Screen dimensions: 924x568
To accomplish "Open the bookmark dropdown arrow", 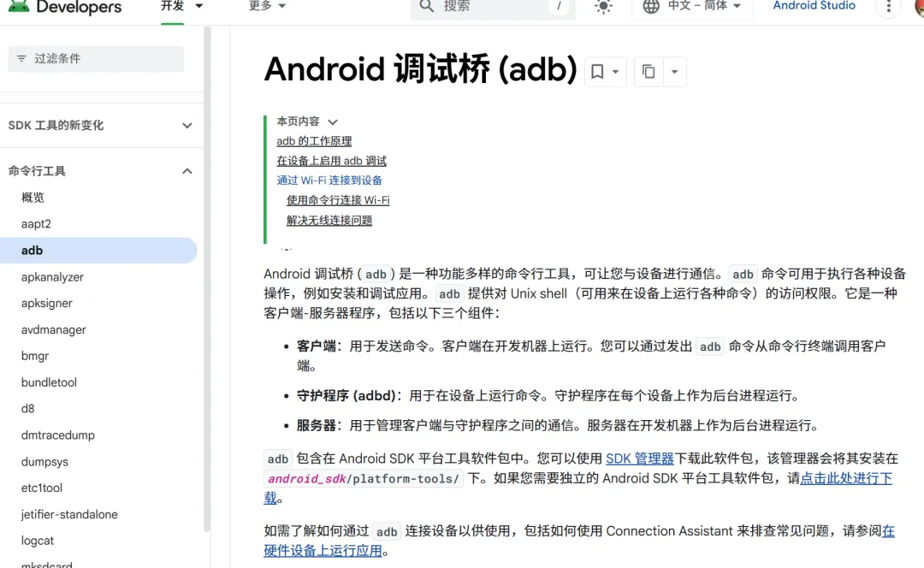I will click(615, 72).
